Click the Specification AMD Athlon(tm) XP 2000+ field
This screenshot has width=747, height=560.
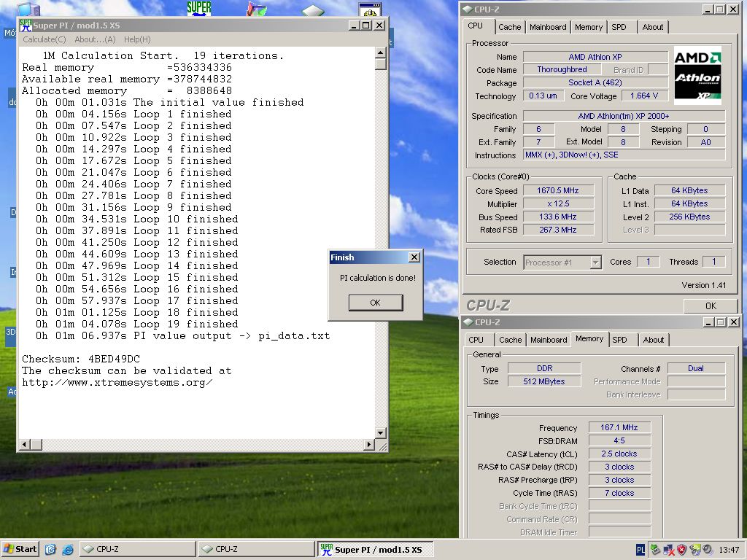click(x=624, y=116)
